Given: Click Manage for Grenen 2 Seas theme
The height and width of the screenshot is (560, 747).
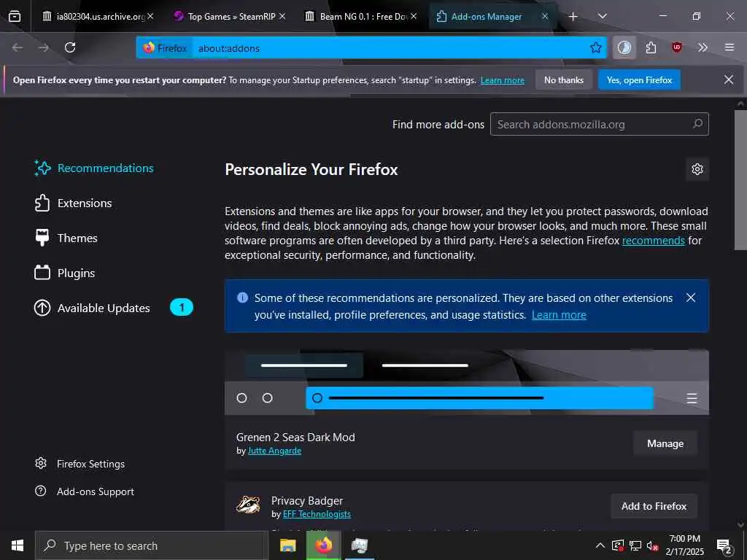Looking at the screenshot, I should (665, 443).
